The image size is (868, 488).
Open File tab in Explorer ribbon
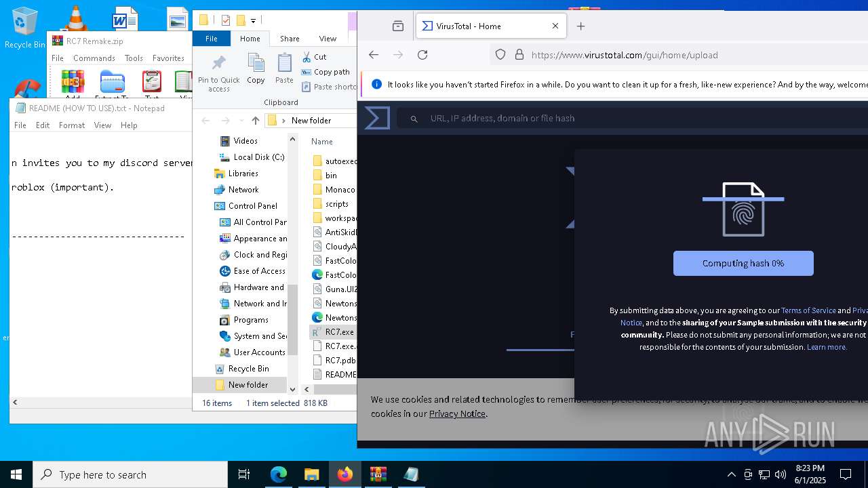[212, 39]
